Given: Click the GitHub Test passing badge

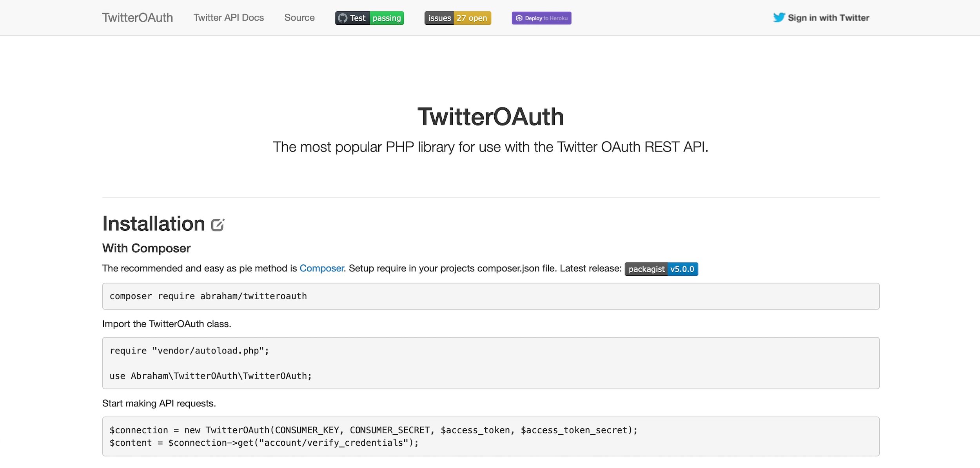Looking at the screenshot, I should pyautogui.click(x=369, y=18).
